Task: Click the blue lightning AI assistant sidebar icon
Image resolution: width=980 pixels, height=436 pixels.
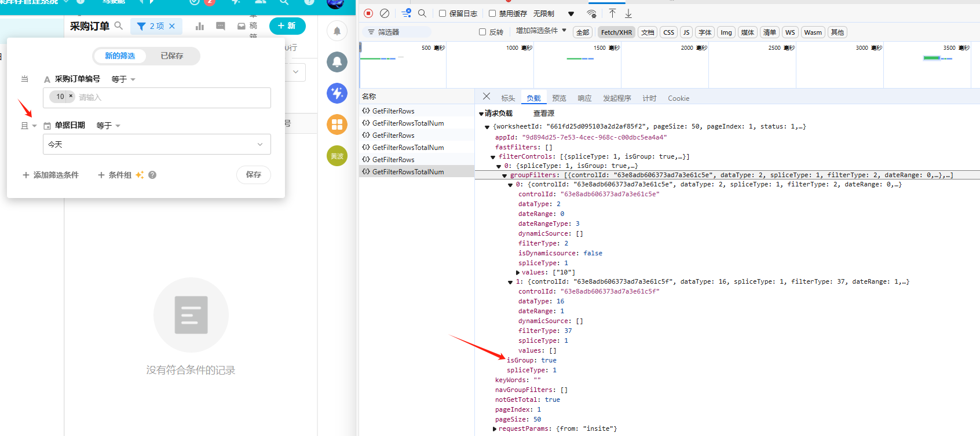Action: click(x=337, y=93)
